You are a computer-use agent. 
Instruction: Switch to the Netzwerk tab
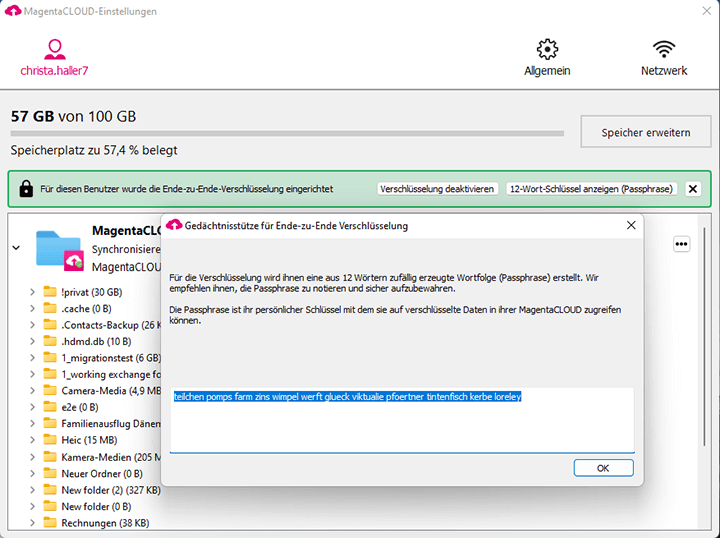pyautogui.click(x=664, y=58)
